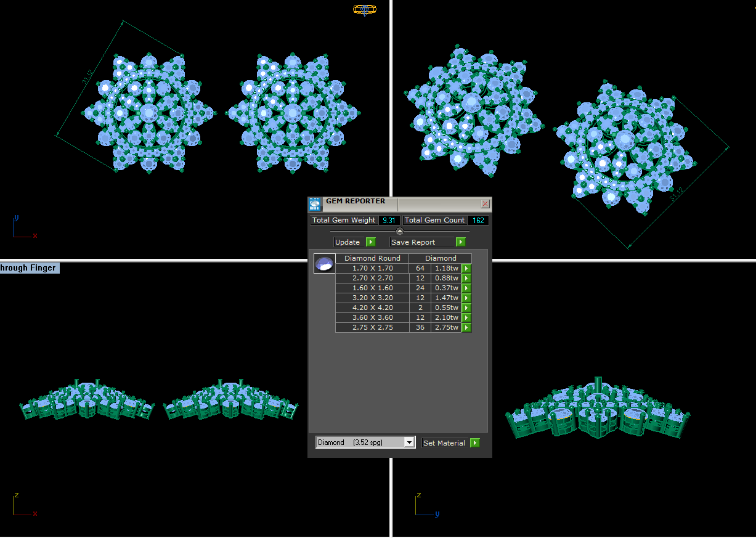Click the Diamond material column header
This screenshot has height=538, width=756.
point(441,258)
